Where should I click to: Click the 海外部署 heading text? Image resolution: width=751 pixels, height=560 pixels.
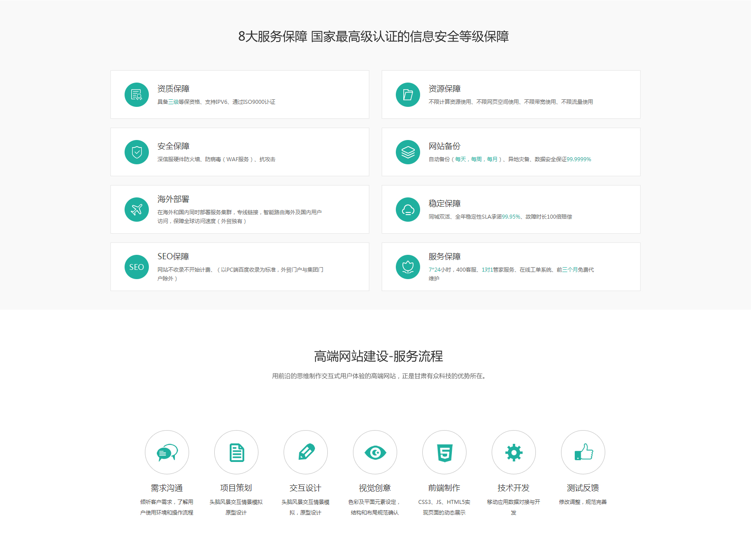173,199
